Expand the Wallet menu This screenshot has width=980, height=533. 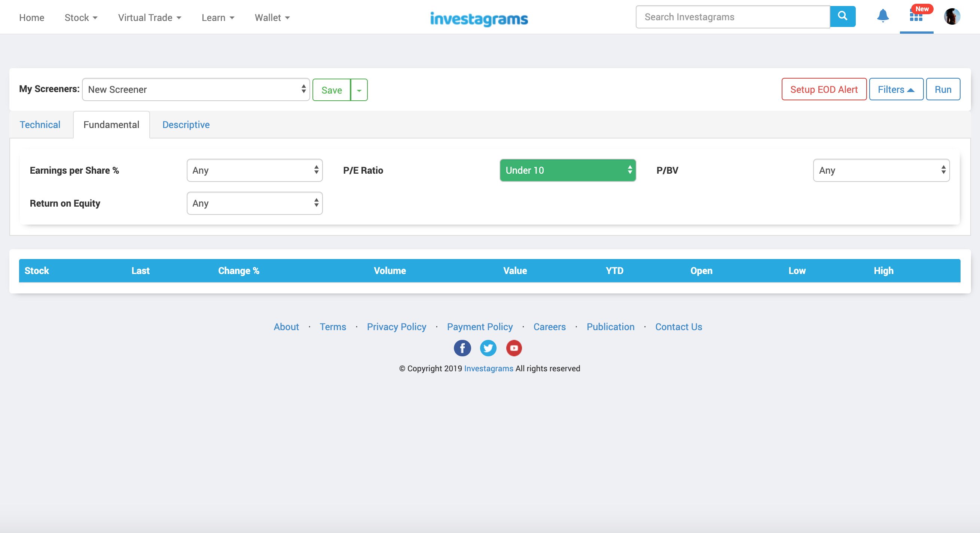pos(272,18)
